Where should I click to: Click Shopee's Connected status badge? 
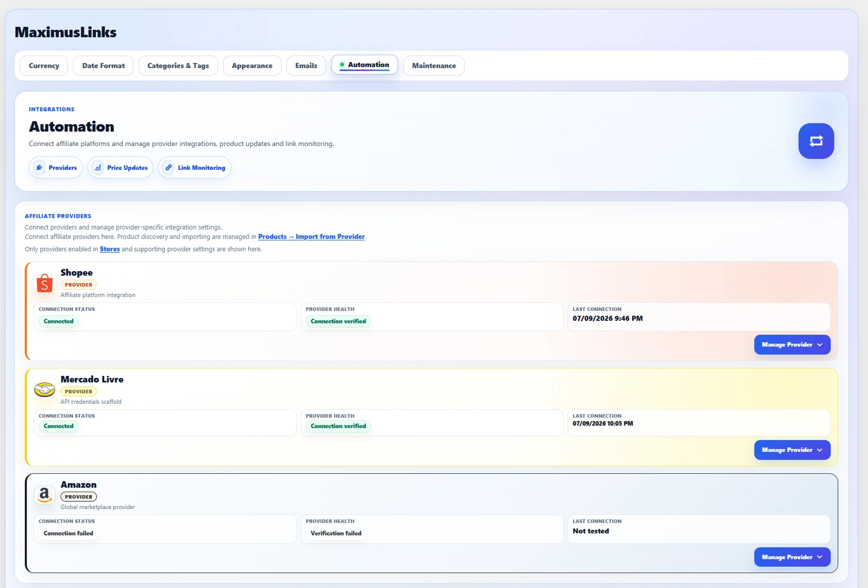pyautogui.click(x=59, y=321)
